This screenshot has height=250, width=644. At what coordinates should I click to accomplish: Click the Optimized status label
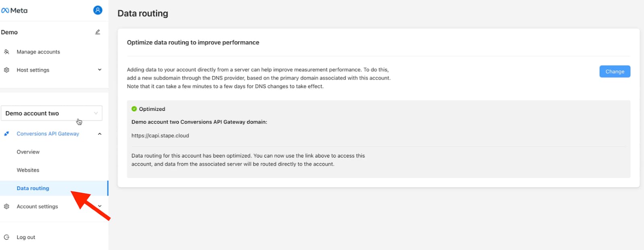(152, 109)
